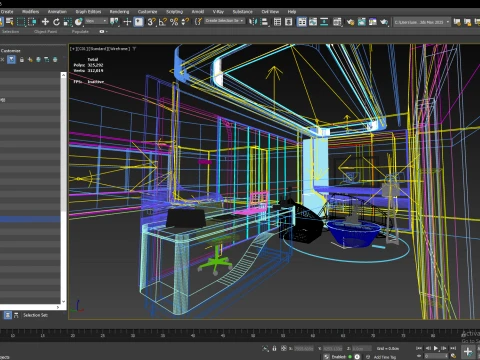This screenshot has width=480, height=360.
Task: Toggle the Angle Snap button
Action: pyautogui.click(x=163, y=22)
